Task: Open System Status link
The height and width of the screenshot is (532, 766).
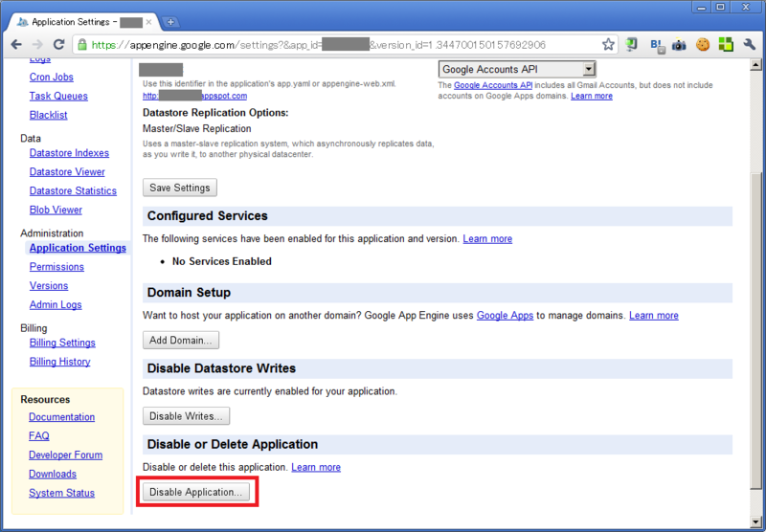Action: tap(62, 494)
